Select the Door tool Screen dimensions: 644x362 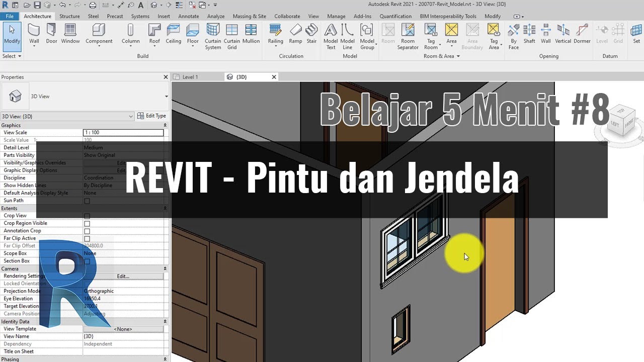tap(52, 34)
